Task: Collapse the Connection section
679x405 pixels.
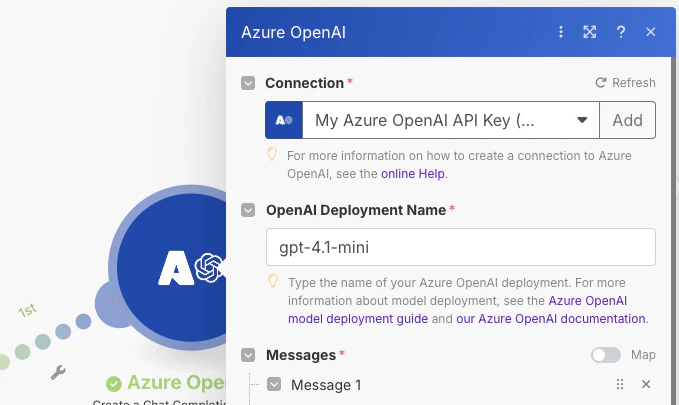Action: coord(248,83)
